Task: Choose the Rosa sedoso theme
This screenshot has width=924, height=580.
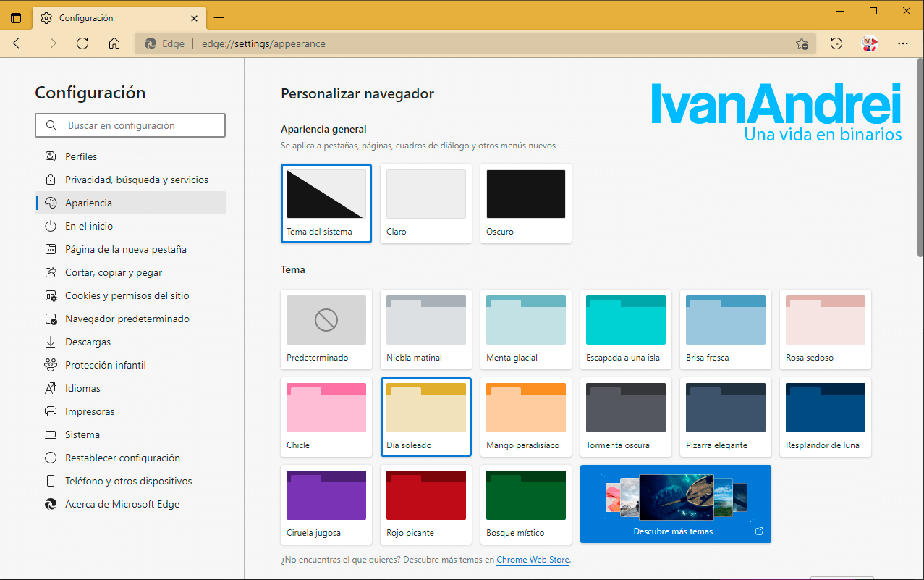Action: (x=826, y=329)
